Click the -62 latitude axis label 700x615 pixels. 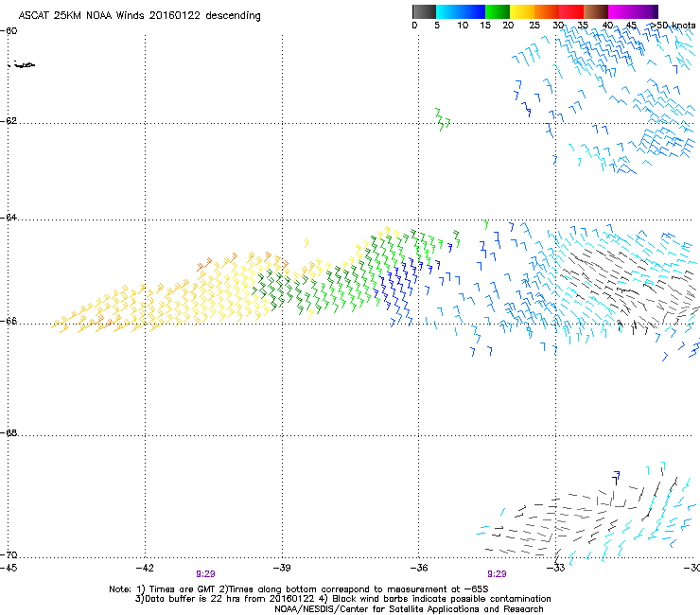click(9, 121)
